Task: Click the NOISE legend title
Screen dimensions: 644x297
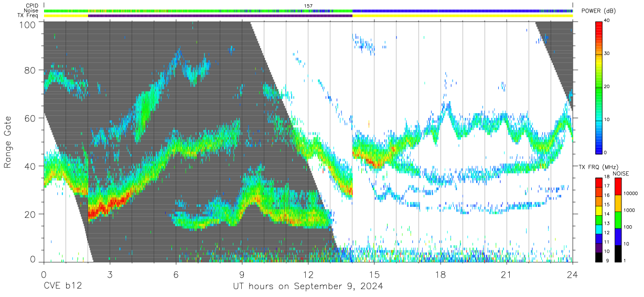Action: pos(621,173)
